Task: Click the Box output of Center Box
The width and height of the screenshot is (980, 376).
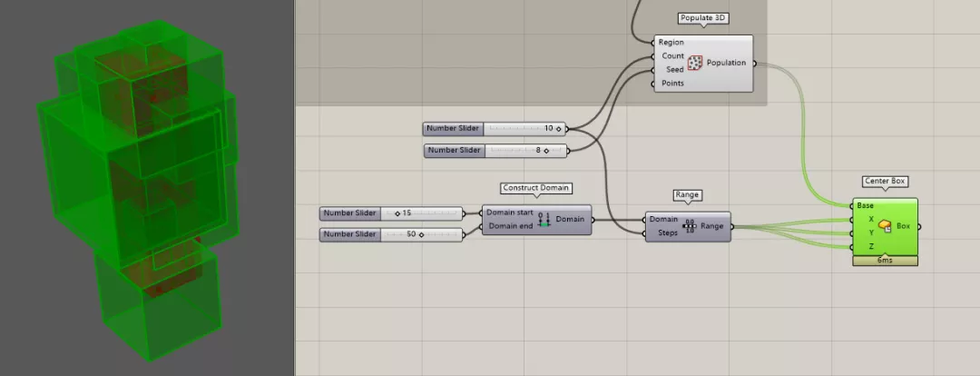Action: tap(903, 225)
